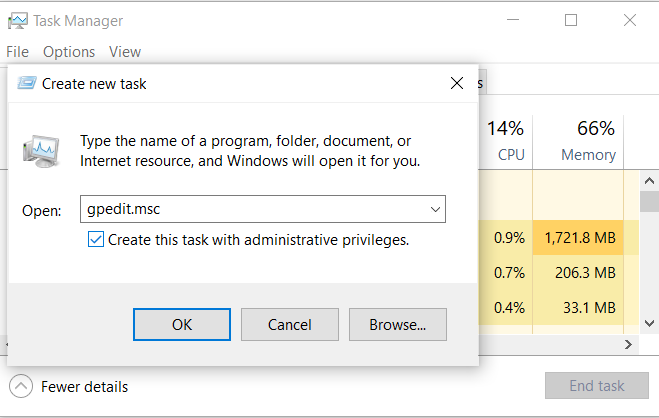The image size is (659, 418).
Task: Select the 1,721.8 MB memory cell
Action: tap(578, 238)
